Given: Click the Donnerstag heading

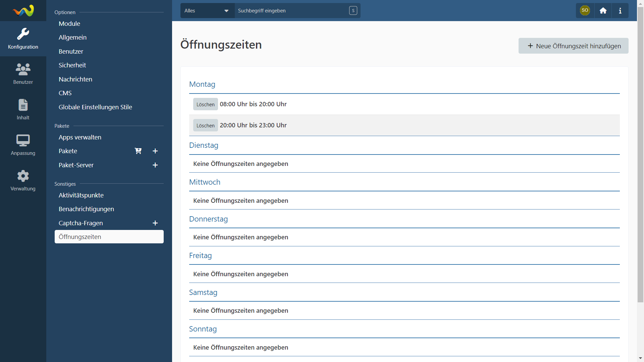Looking at the screenshot, I should tap(208, 219).
